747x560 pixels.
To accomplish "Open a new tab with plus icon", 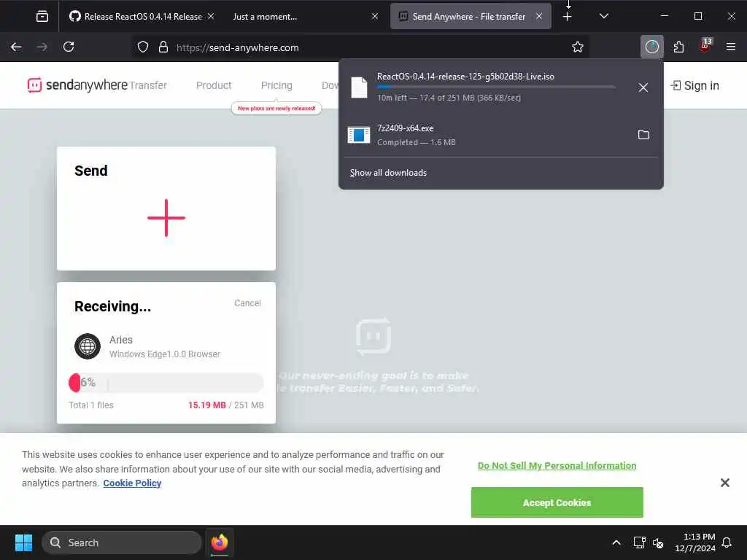I will pos(567,17).
